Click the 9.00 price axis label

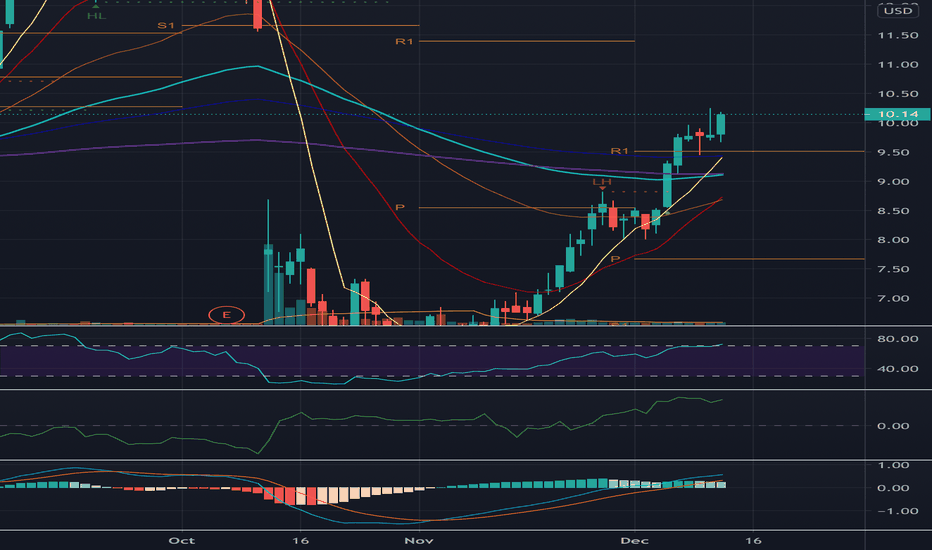pos(893,181)
